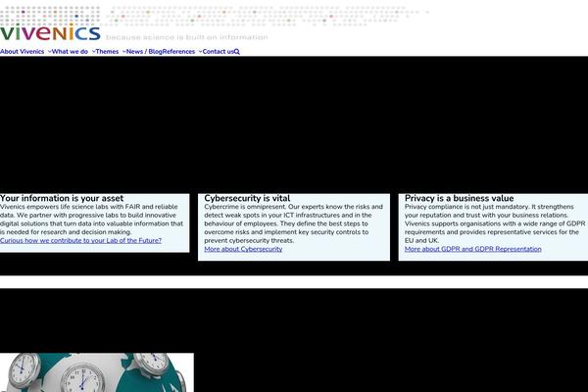
Task: Follow the Lab of the Future link
Action: coord(80,240)
